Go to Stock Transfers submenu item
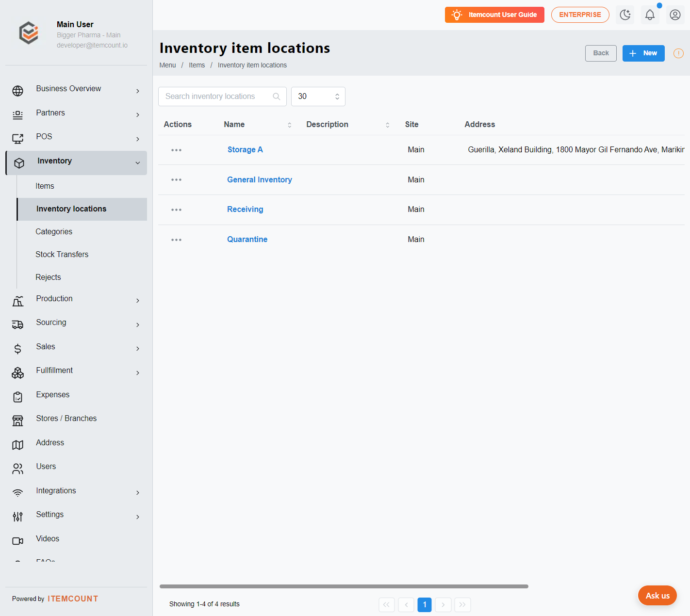 (62, 255)
